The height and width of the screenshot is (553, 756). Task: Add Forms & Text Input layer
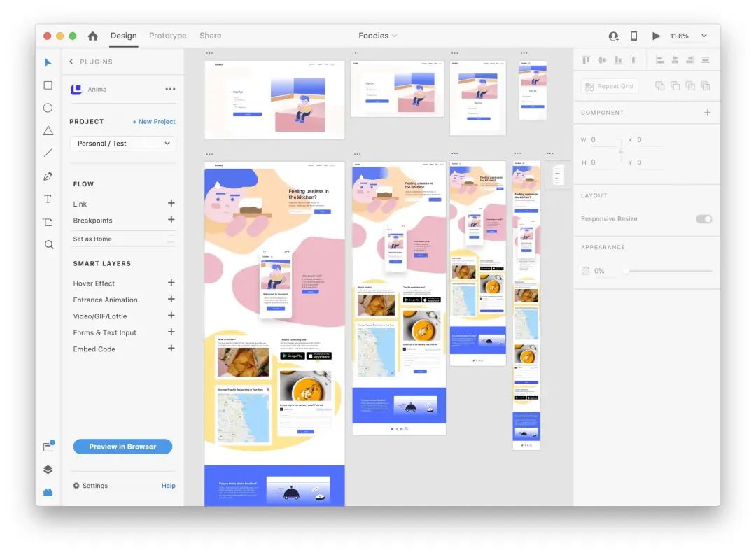[x=171, y=332]
